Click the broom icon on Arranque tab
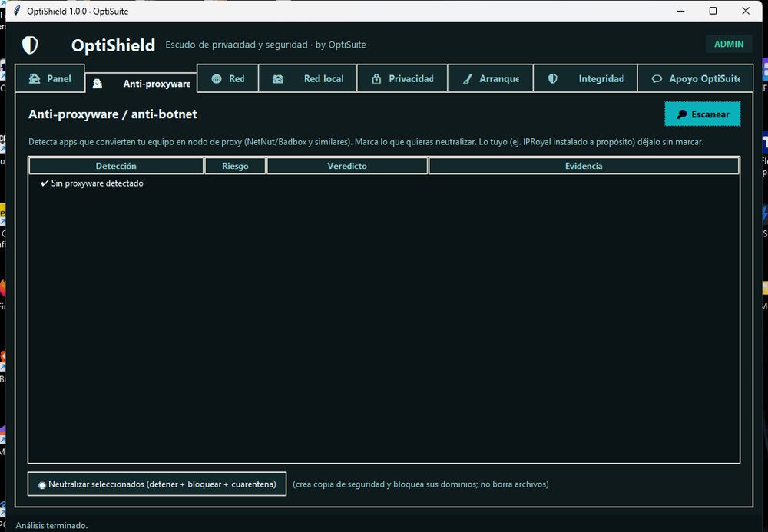 467,78
